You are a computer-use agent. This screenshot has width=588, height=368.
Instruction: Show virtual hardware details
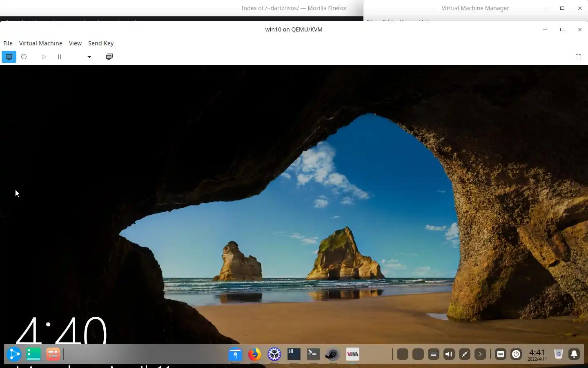24,57
